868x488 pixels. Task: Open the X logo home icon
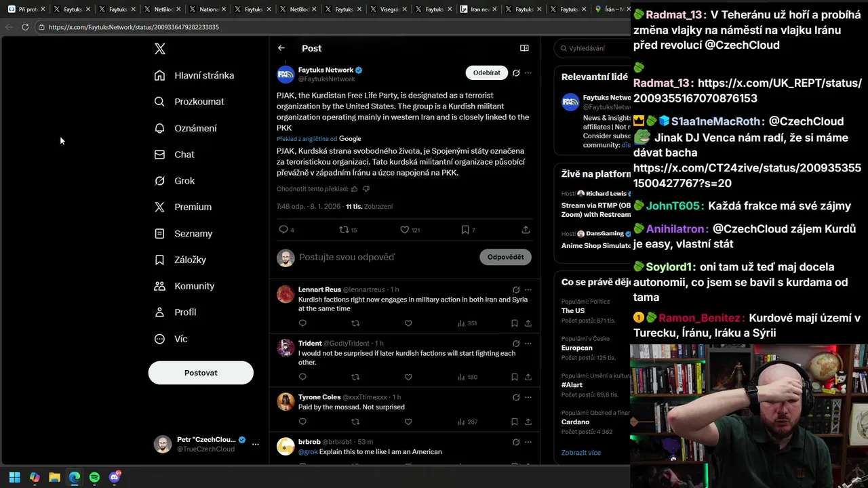(160, 49)
